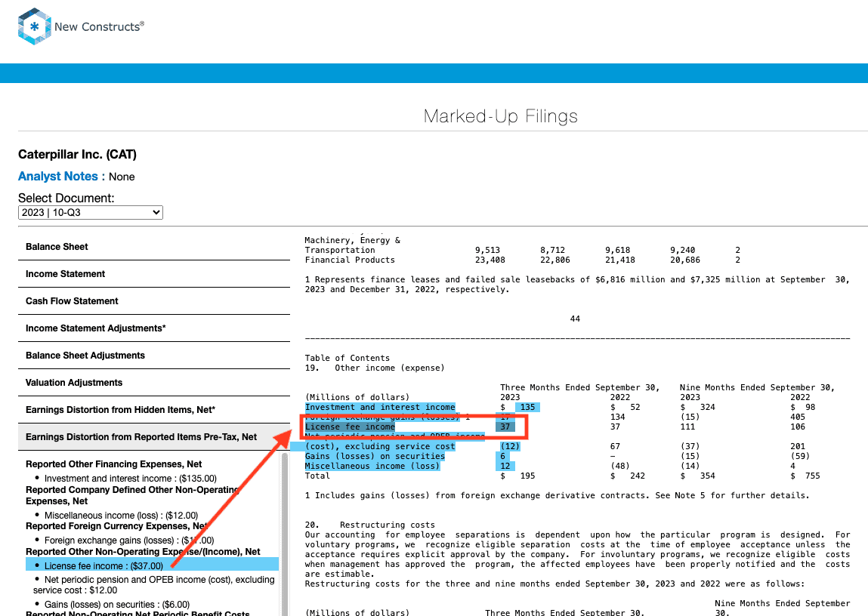Click the 'New Constructs' brand name text
This screenshot has height=616, width=868.
click(x=99, y=26)
